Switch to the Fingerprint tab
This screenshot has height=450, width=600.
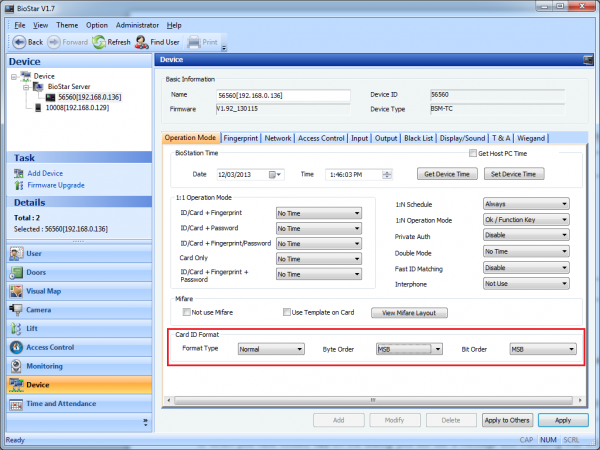241,138
